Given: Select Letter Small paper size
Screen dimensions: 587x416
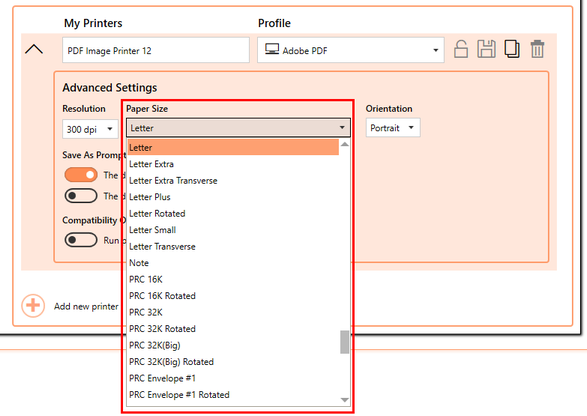Looking at the screenshot, I should pos(233,230).
